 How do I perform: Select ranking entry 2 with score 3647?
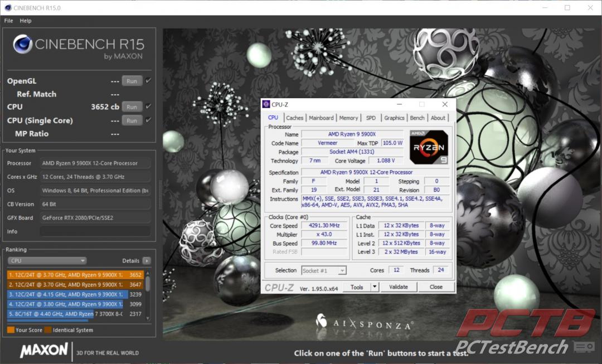pyautogui.click(x=75, y=284)
